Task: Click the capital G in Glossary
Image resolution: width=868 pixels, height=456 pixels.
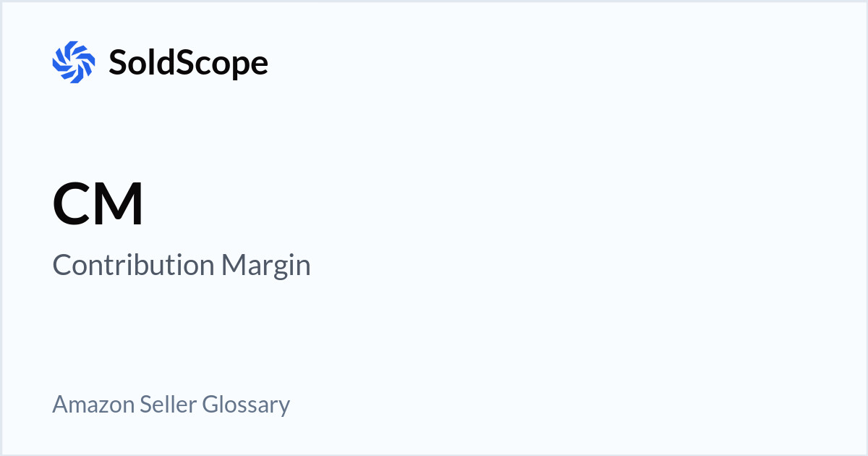Action: point(210,404)
